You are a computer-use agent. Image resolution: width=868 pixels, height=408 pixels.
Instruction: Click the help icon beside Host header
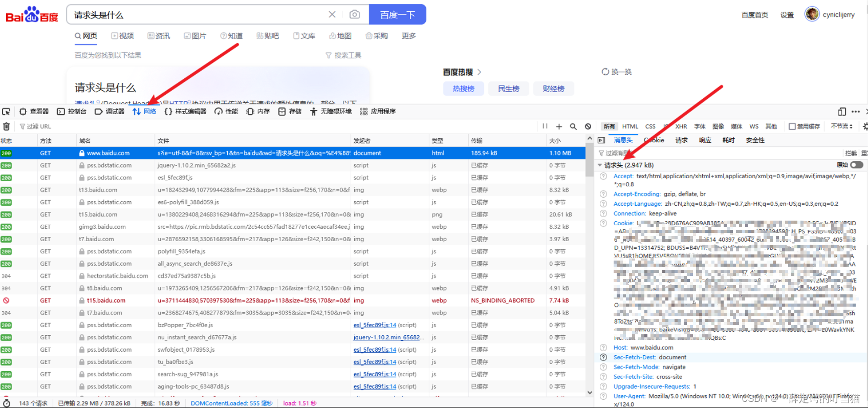click(x=603, y=348)
